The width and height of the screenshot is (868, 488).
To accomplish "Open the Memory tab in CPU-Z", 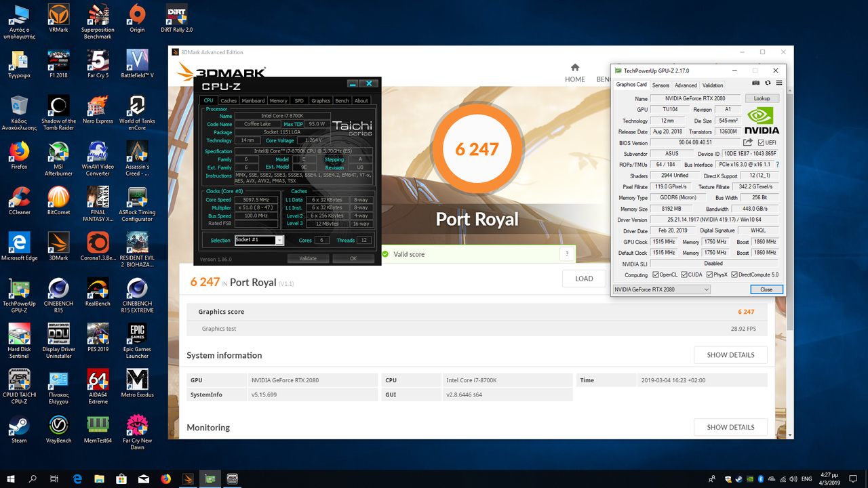I will point(279,100).
